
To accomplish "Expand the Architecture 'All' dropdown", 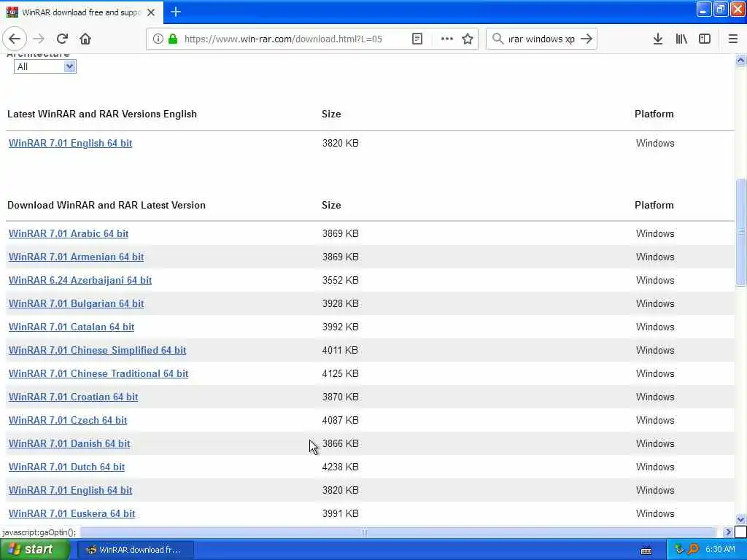I will coord(44,66).
